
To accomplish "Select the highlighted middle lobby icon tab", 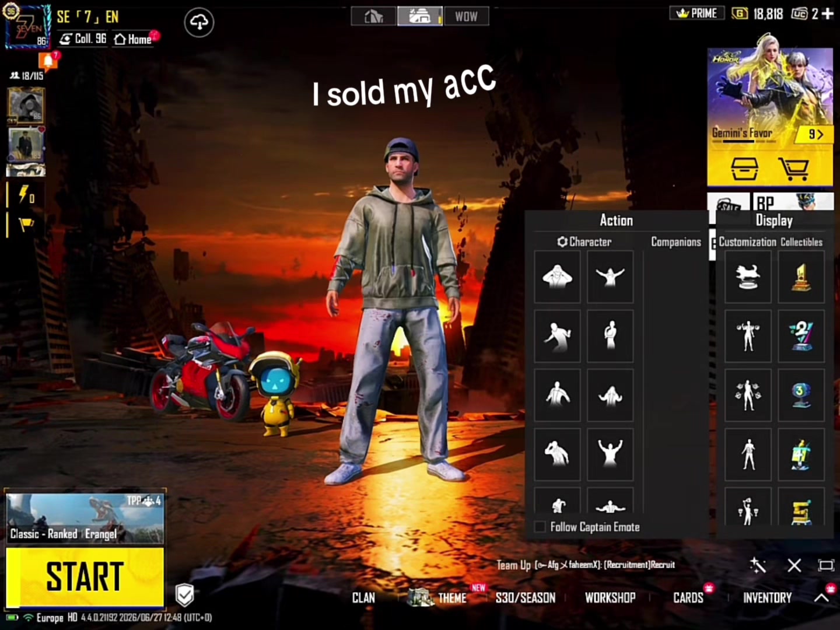I will (420, 16).
